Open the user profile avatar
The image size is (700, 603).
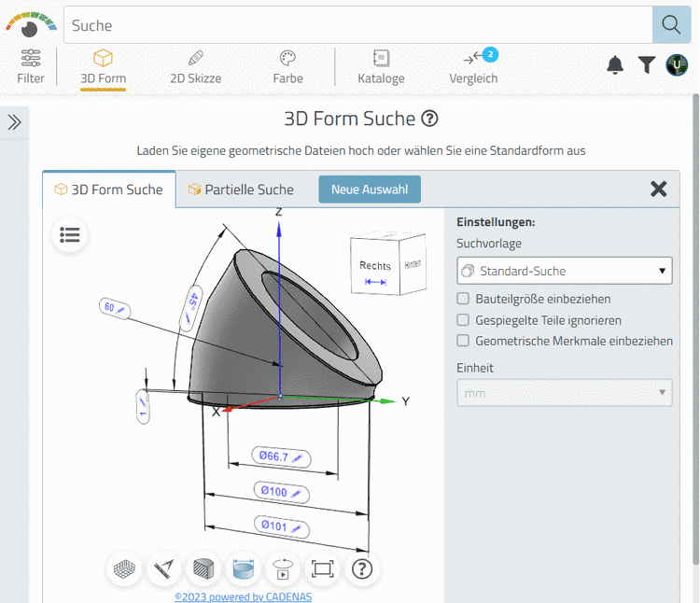click(677, 65)
